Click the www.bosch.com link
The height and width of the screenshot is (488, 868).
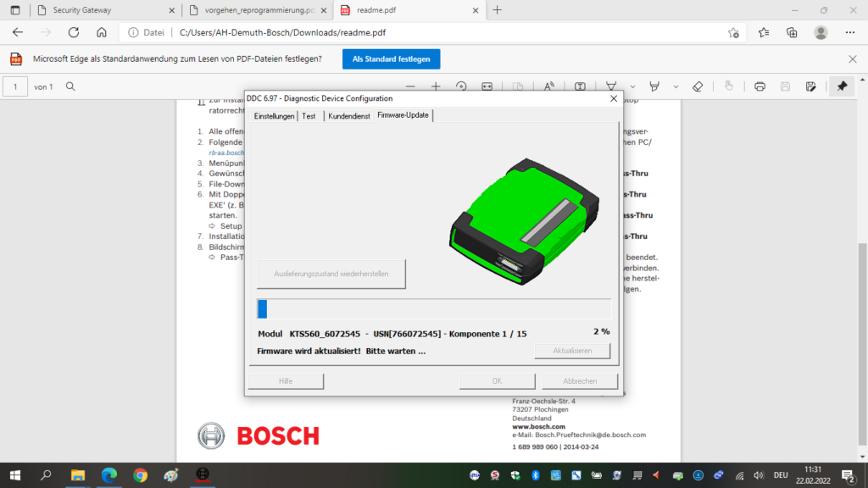tap(538, 427)
